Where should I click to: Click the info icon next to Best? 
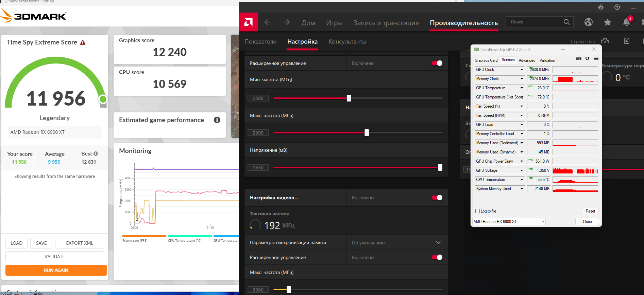tap(96, 154)
